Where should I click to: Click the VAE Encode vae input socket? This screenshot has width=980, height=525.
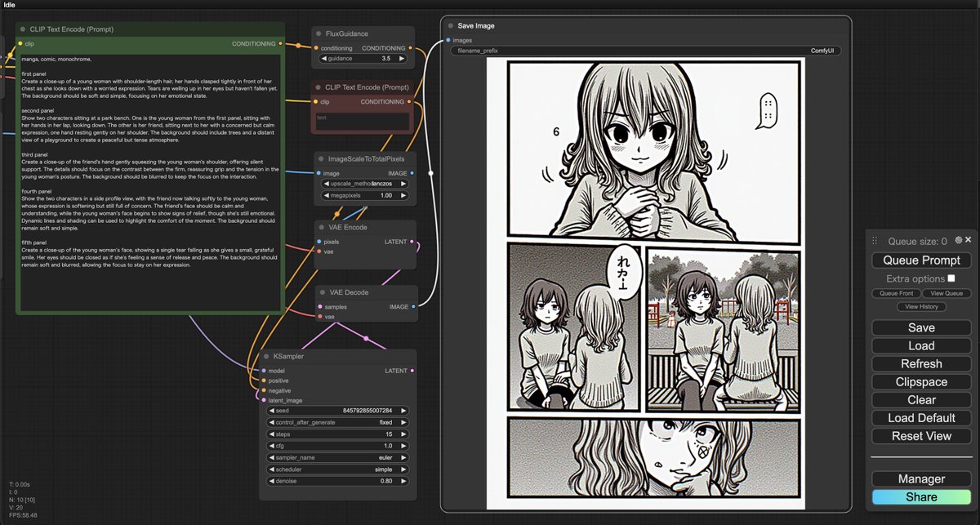pyautogui.click(x=319, y=251)
